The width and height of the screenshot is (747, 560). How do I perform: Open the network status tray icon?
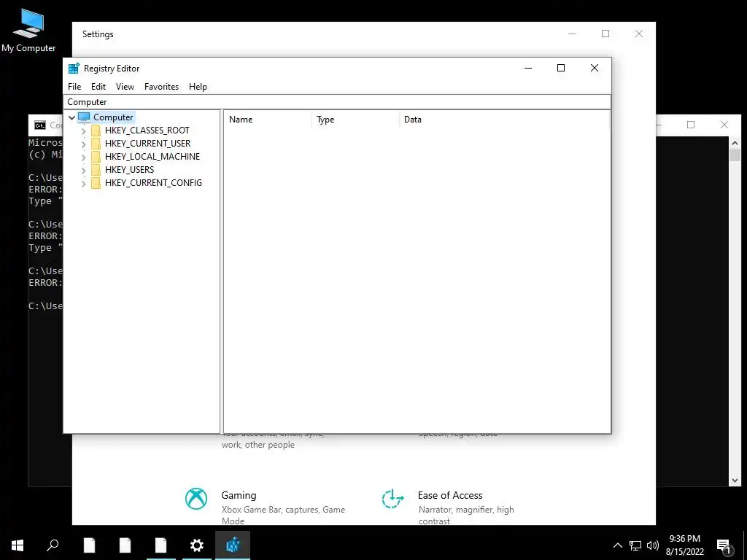635,545
